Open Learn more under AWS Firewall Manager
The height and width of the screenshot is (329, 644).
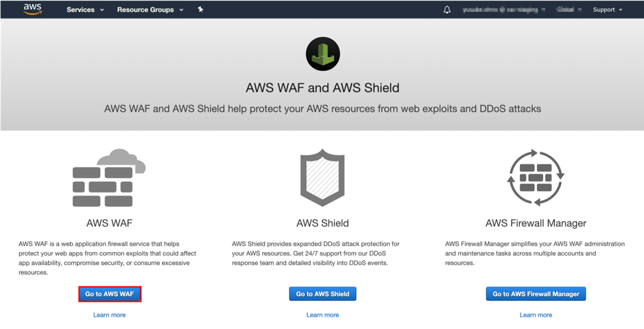coord(536,315)
